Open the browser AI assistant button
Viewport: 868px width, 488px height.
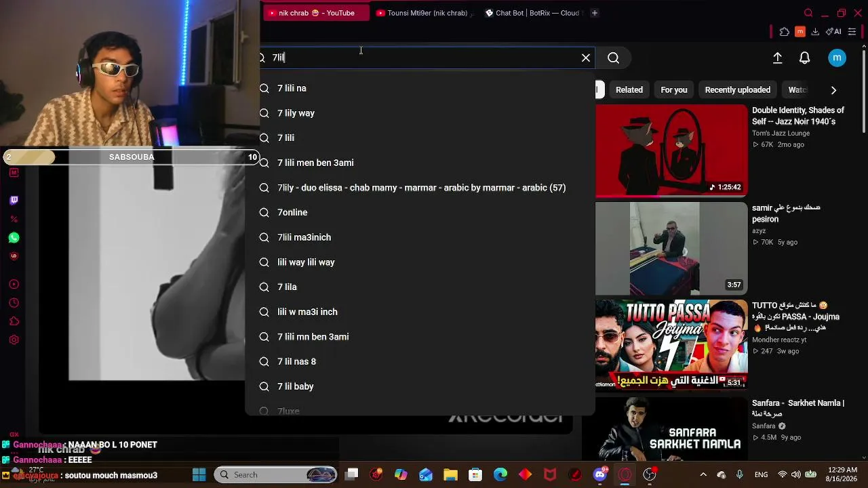pyautogui.click(x=833, y=32)
